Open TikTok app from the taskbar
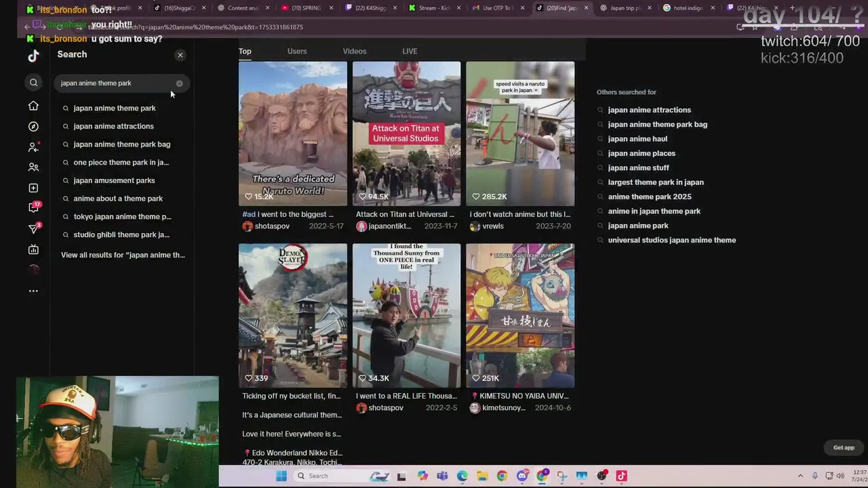This screenshot has height=488, width=868. tap(621, 476)
